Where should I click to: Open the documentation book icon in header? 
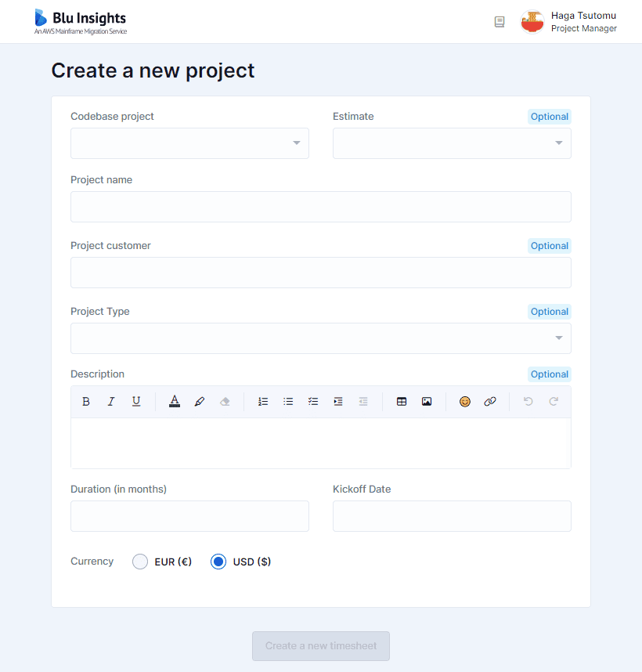(500, 21)
